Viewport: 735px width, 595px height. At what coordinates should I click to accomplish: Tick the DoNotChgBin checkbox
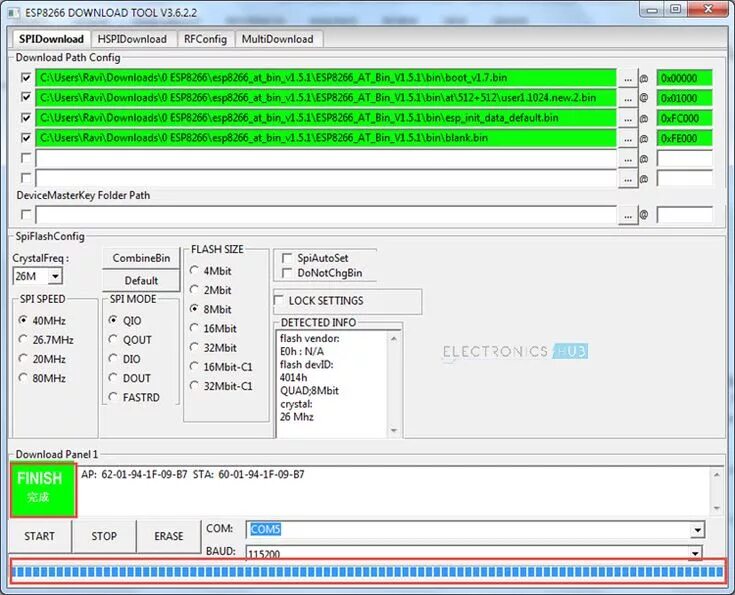point(287,273)
